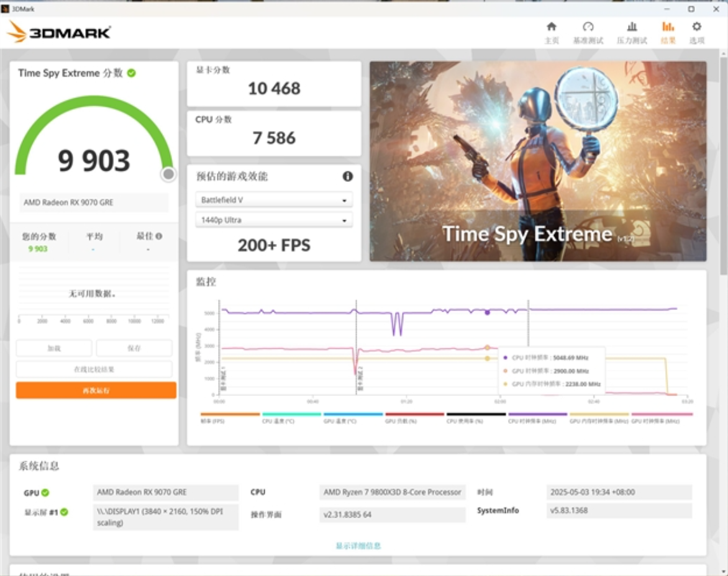This screenshot has height=576, width=728.
Task: Open the 显示详细信息 link
Action: click(x=358, y=546)
